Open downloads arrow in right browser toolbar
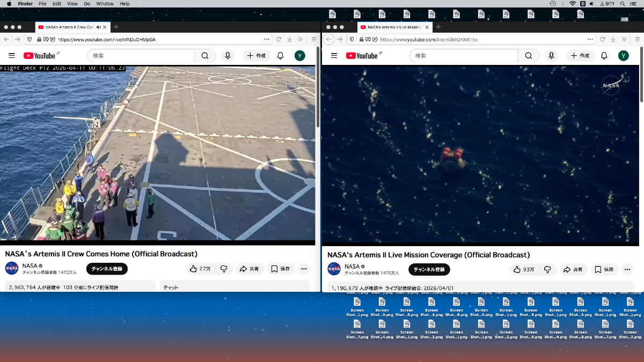 [x=612, y=39]
